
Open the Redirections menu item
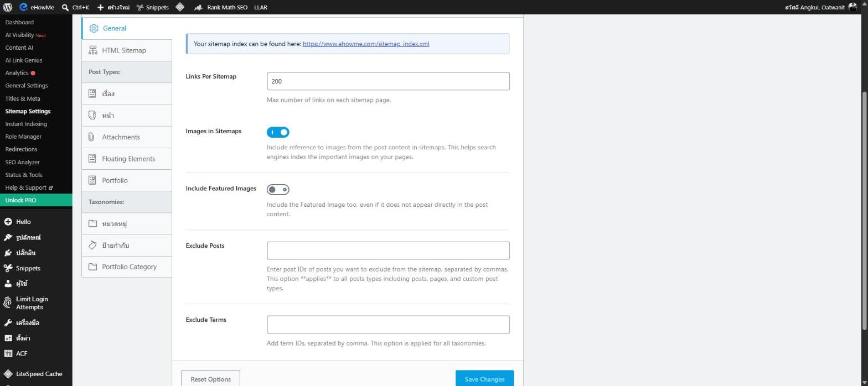[x=21, y=149]
